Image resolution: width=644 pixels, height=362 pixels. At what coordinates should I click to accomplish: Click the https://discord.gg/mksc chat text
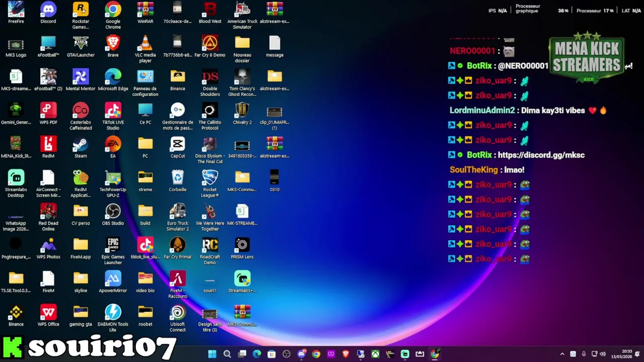click(x=541, y=155)
